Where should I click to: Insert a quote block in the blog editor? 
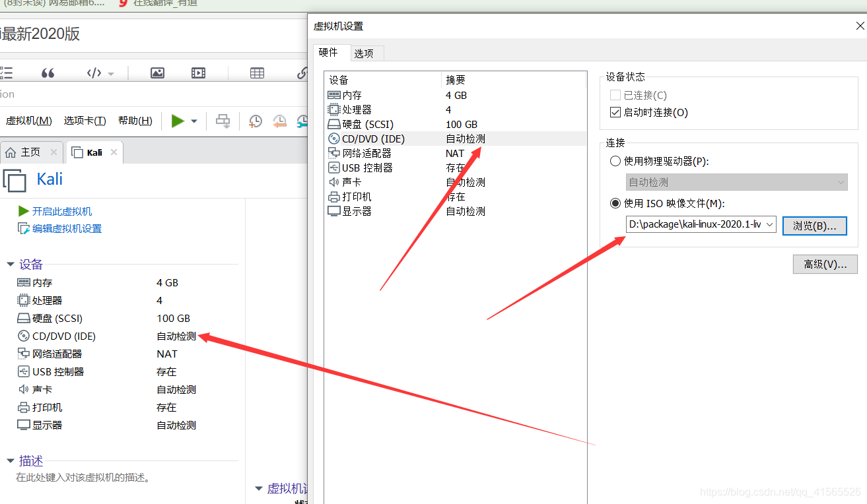point(48,73)
